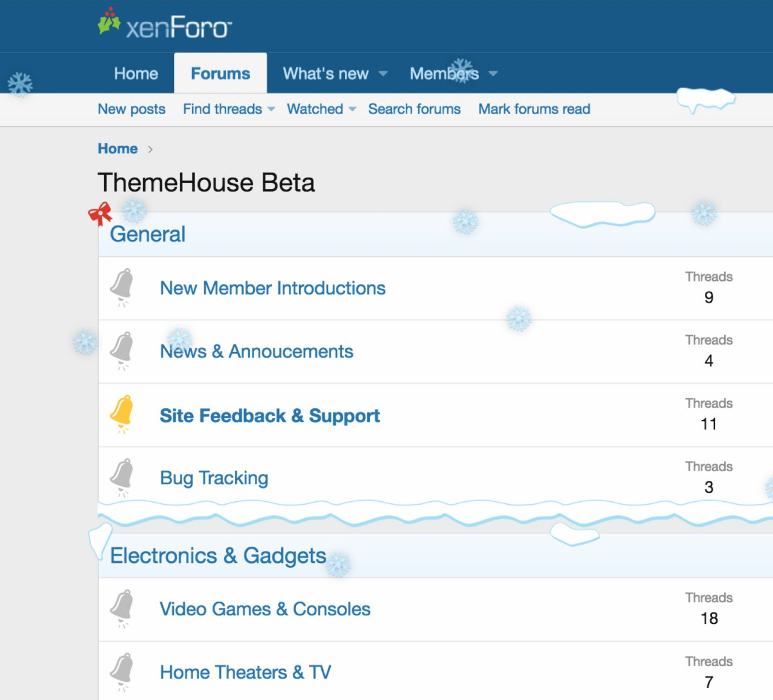Open the Watched dropdown menu
Viewport: 773px width, 700px height.
(353, 109)
